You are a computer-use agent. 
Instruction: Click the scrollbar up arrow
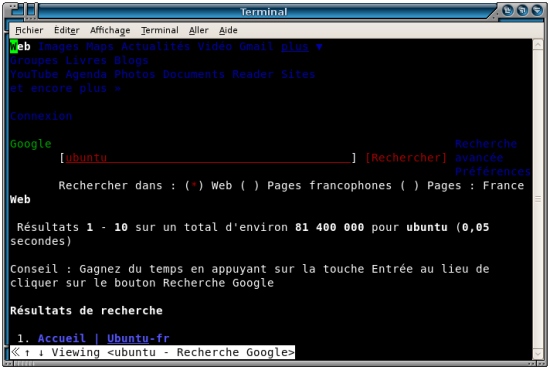pos(538,45)
